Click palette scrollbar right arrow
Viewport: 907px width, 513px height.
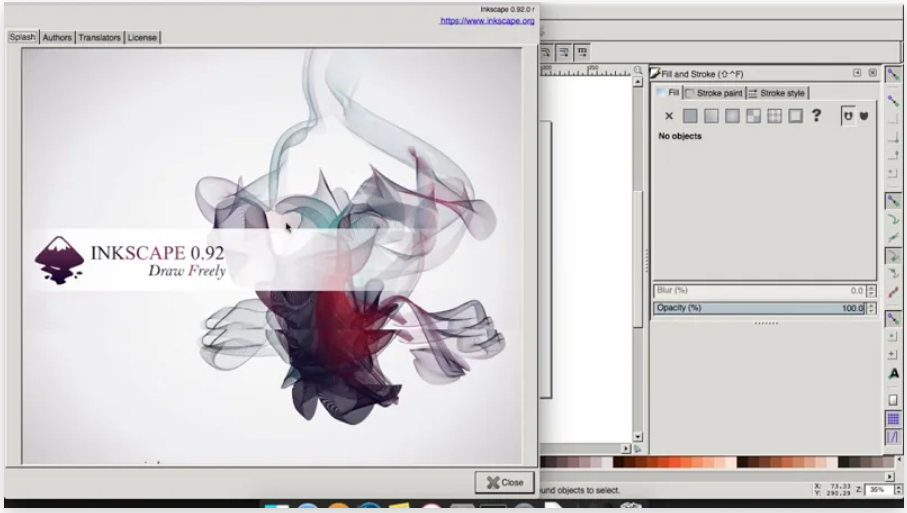[x=890, y=477]
